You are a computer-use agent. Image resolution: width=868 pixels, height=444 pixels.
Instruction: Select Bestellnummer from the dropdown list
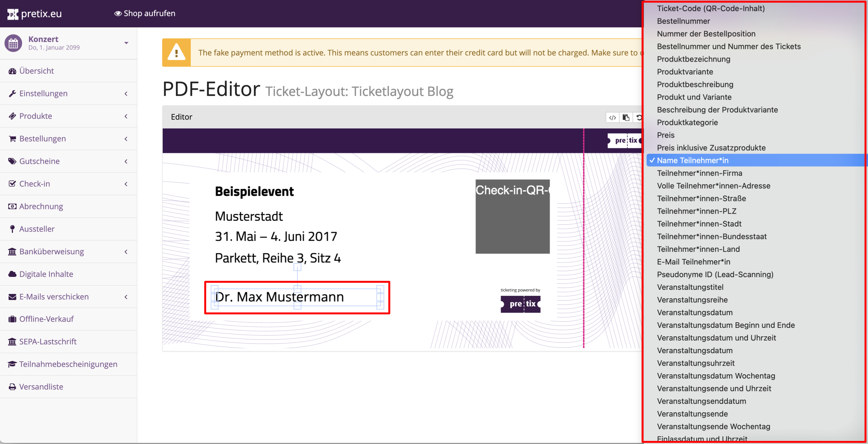(683, 21)
